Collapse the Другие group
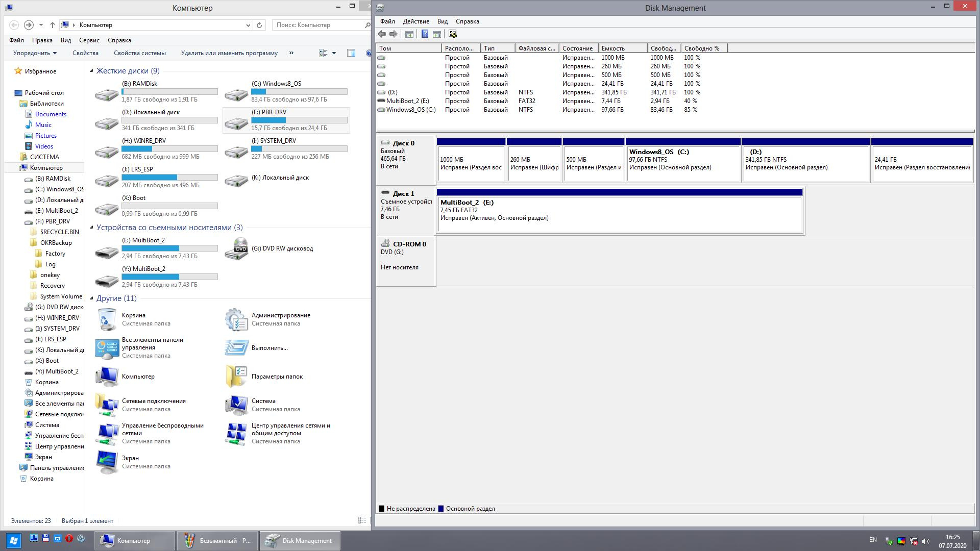The height and width of the screenshot is (551, 980). click(91, 298)
